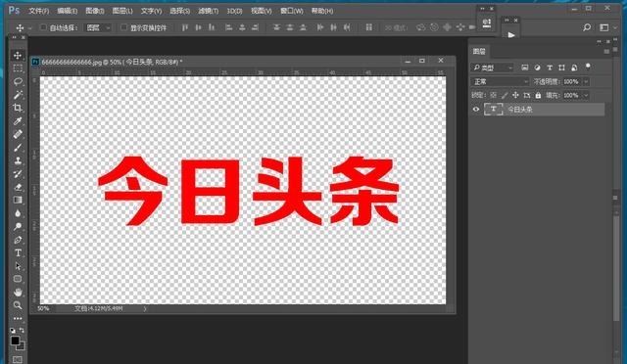The image size is (627, 364).
Task: Select the Crop tool
Action: (18, 108)
